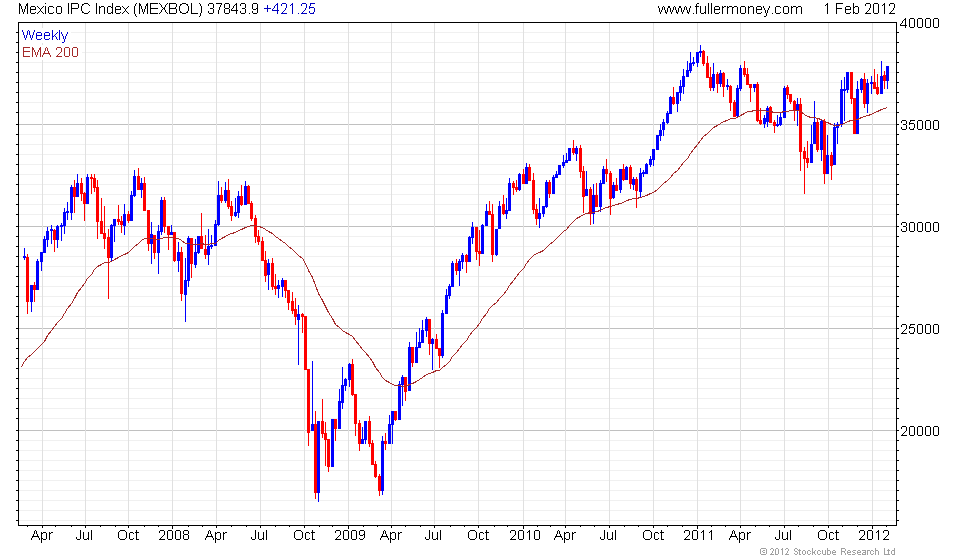This screenshot has width=980, height=560.
Task: Click the 35000 y-axis label
Action: click(x=919, y=125)
